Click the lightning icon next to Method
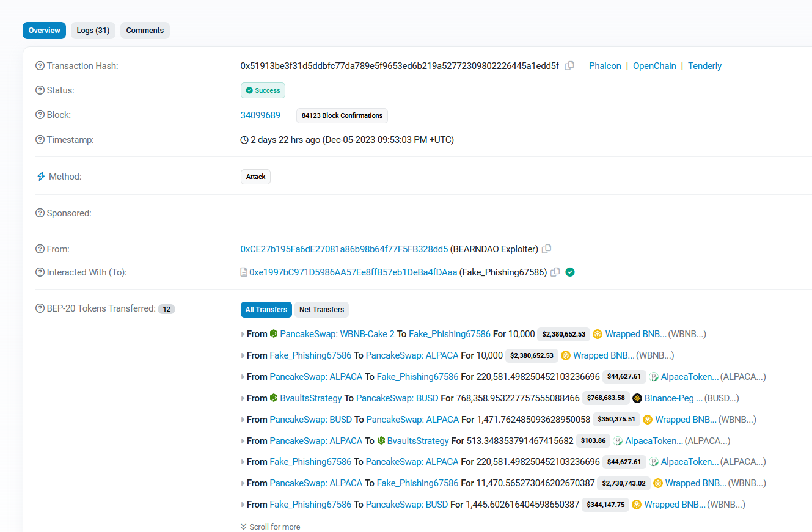This screenshot has width=812, height=532. pyautogui.click(x=41, y=177)
